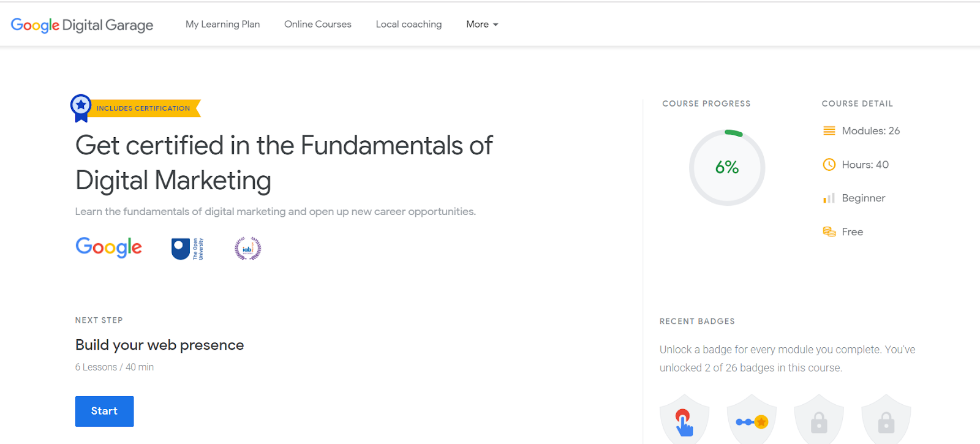Go to Online Courses
This screenshot has width=980, height=444.
tap(317, 24)
